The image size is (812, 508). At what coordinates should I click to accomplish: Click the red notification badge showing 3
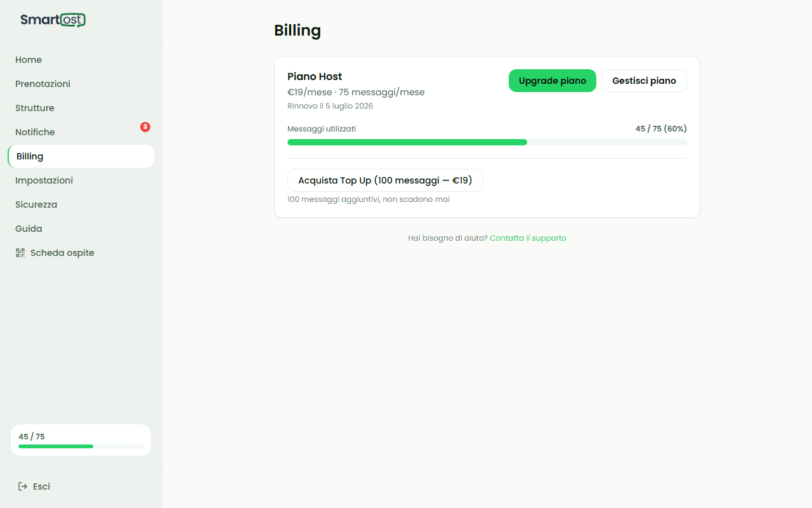(145, 127)
